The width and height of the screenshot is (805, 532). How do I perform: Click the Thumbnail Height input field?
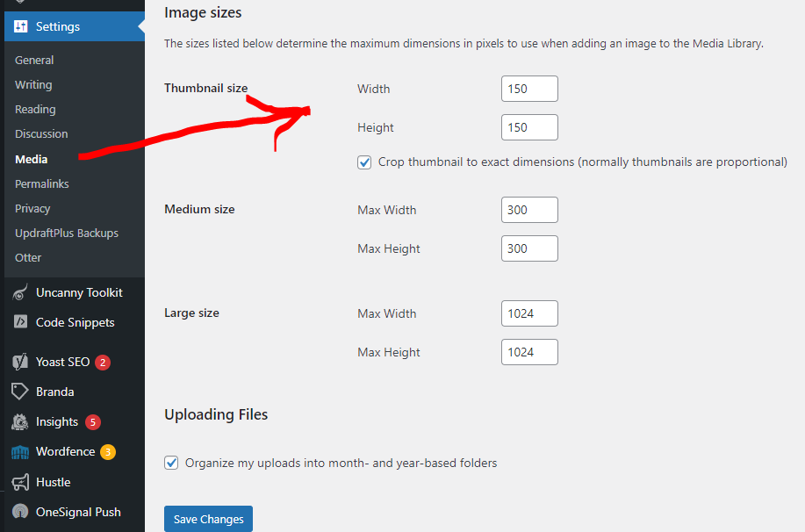click(x=529, y=127)
